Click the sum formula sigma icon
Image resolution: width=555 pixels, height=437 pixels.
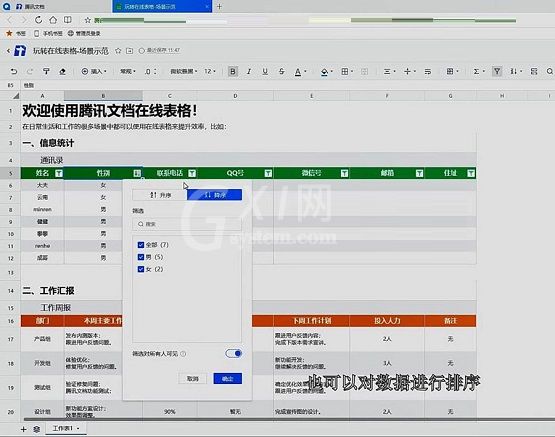476,71
